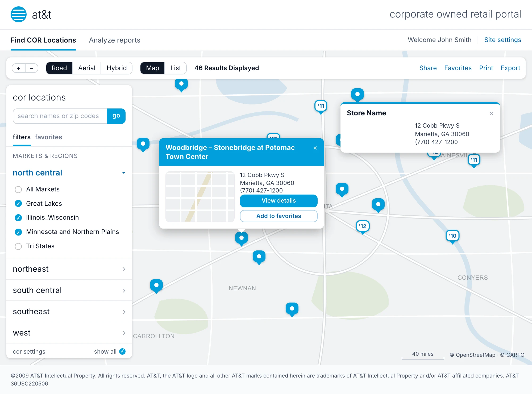This screenshot has height=394, width=532.
Task: Click the store map thumbnail in popup
Action: point(200,197)
